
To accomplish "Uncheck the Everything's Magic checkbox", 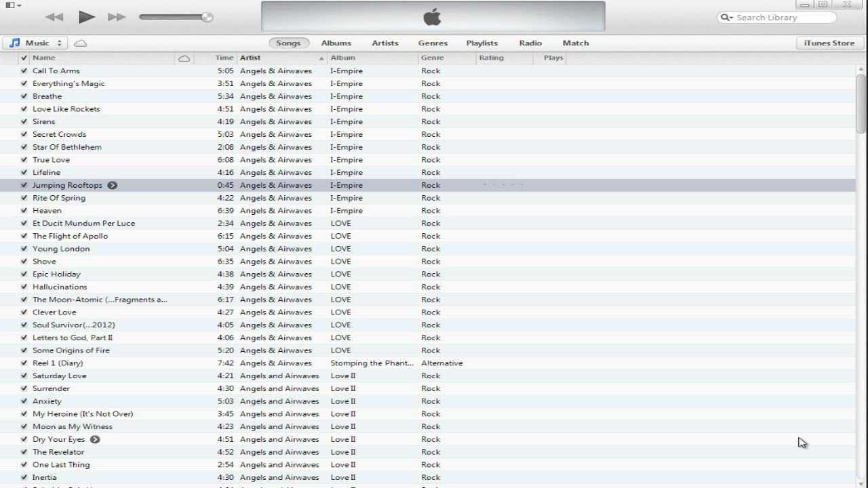I will coord(24,83).
